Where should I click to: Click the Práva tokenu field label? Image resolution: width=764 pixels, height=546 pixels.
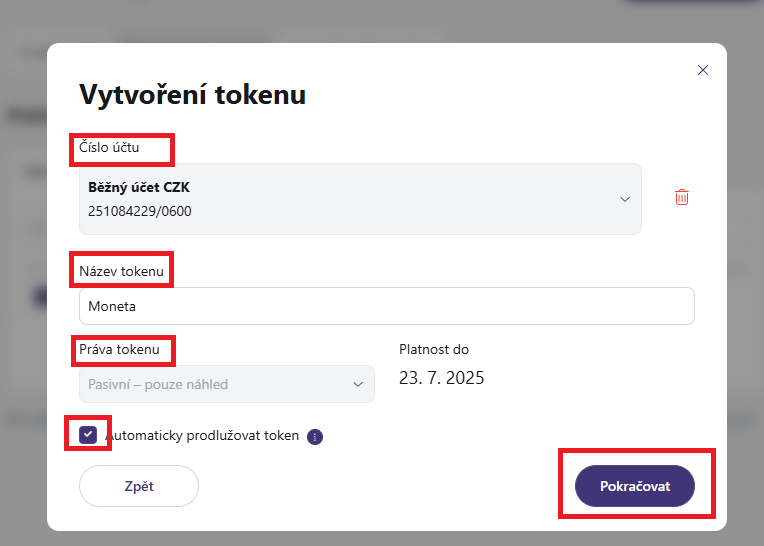[119, 349]
